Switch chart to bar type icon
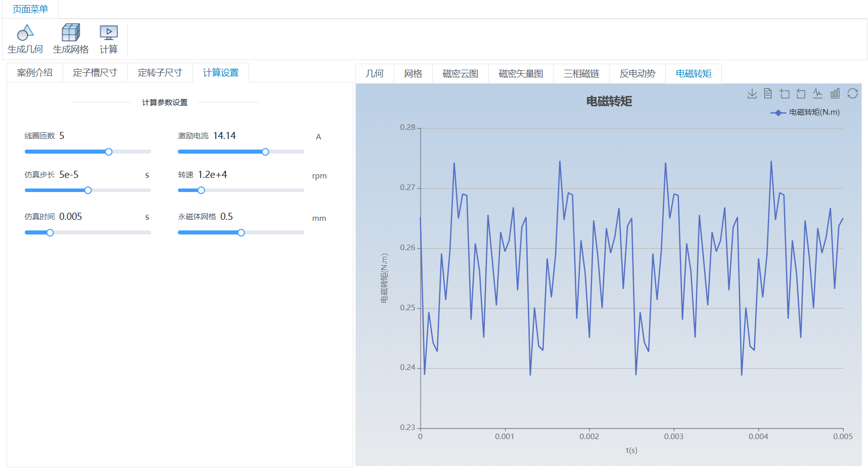Viewport: 868px width, 473px height. pos(835,93)
